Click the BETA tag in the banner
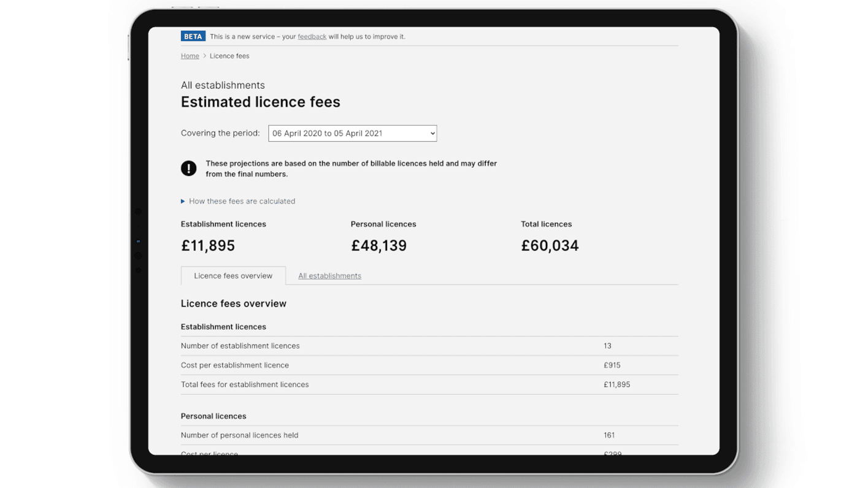Screen dimensions: 868x488 pyautogui.click(x=193, y=36)
